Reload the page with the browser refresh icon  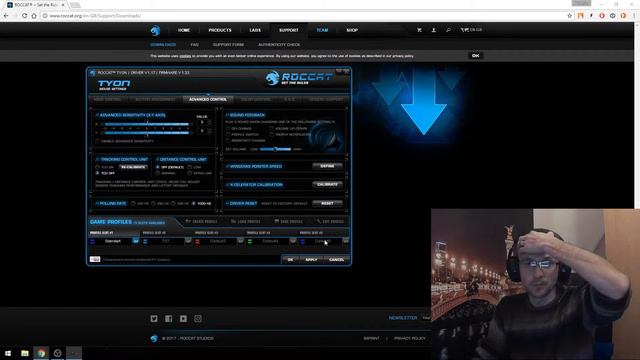tap(24, 16)
